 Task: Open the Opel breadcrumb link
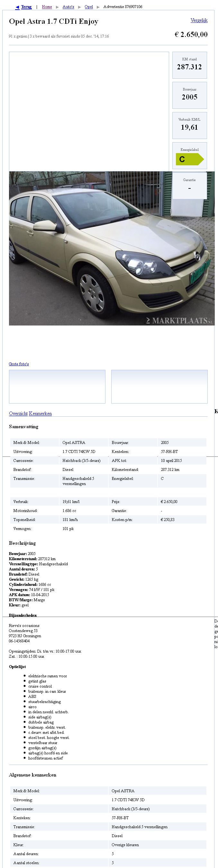coord(89,7)
